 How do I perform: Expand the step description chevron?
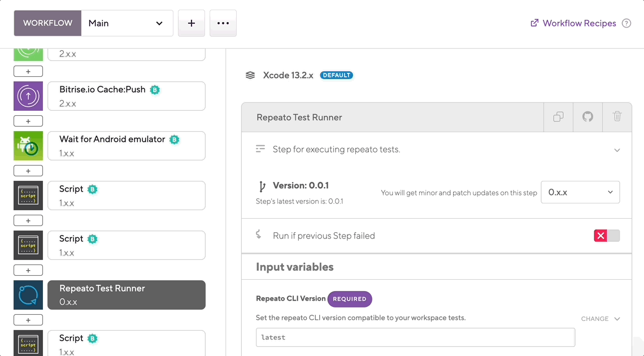coord(617,150)
